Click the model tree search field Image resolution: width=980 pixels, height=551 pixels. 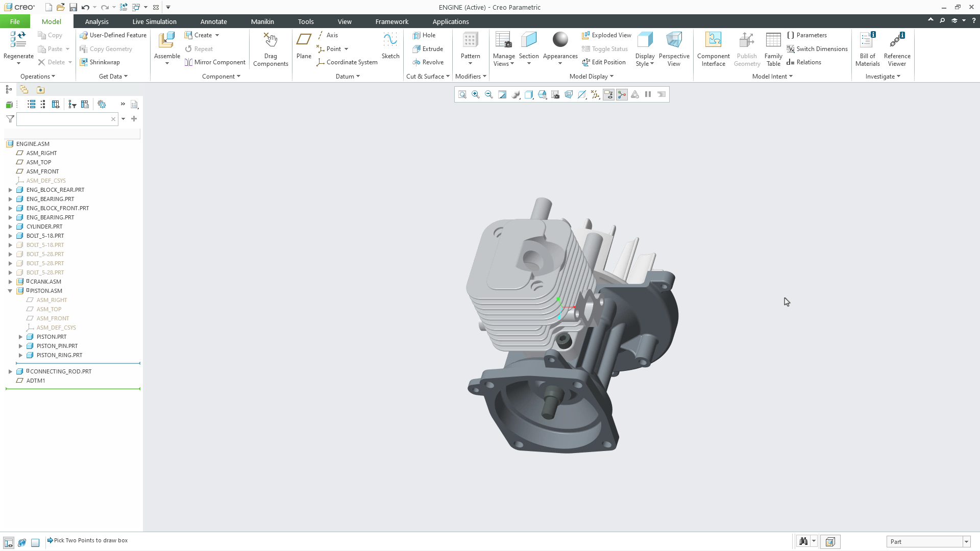[x=63, y=119]
